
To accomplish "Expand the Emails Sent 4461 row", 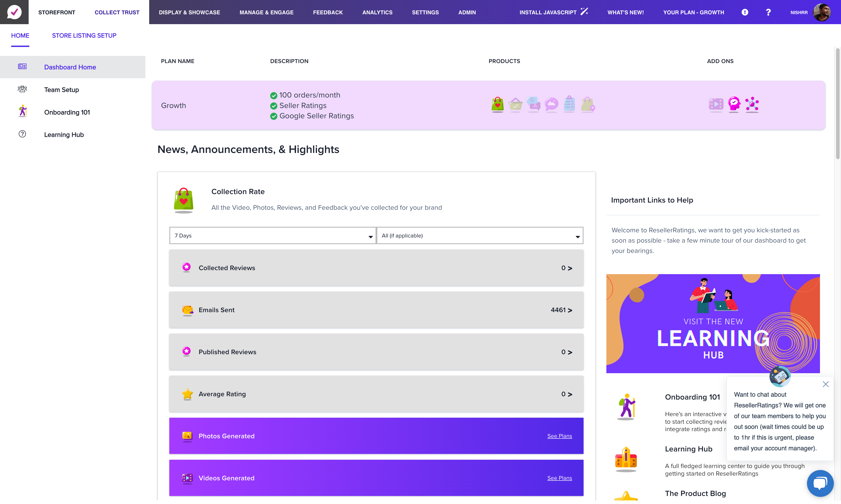I will [x=376, y=310].
